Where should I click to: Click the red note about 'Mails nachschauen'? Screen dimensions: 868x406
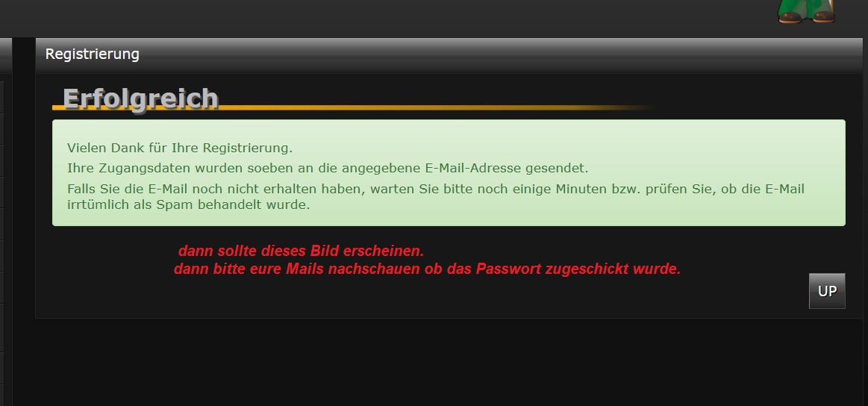[x=427, y=269]
